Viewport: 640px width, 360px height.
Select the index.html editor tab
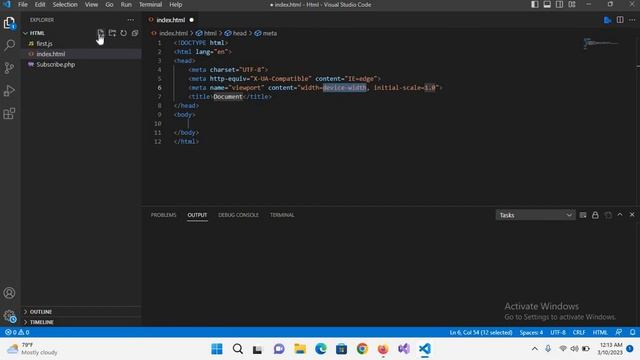point(171,20)
